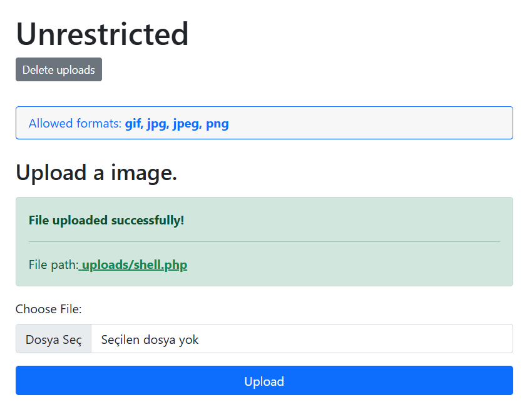The height and width of the screenshot is (402, 532).
Task: Click the bold 'jpeg' format text
Action: (x=187, y=124)
